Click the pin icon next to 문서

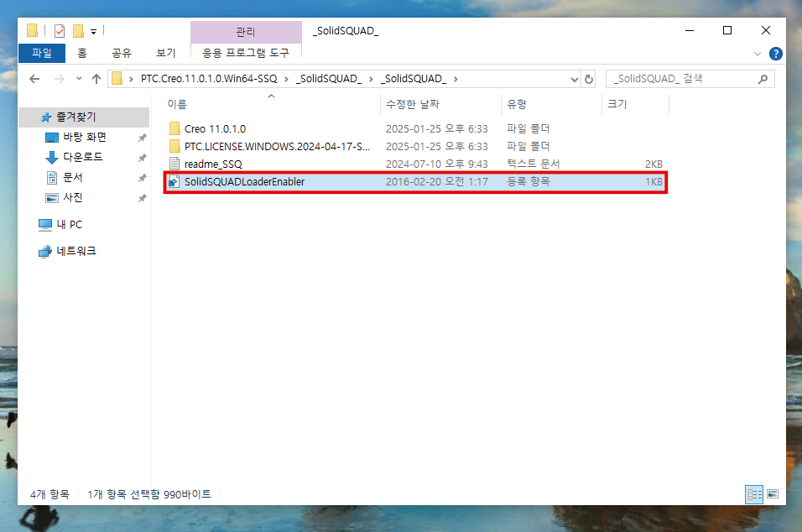point(142,178)
